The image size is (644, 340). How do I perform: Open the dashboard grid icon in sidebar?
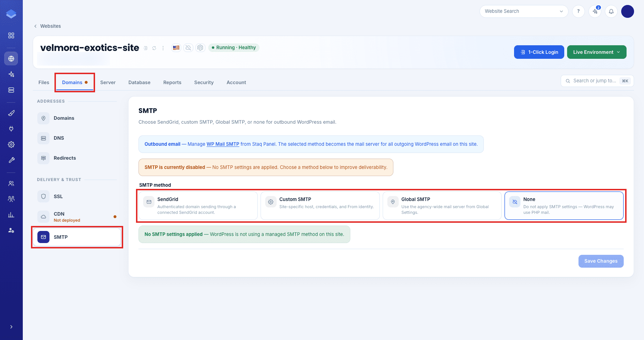[11, 36]
